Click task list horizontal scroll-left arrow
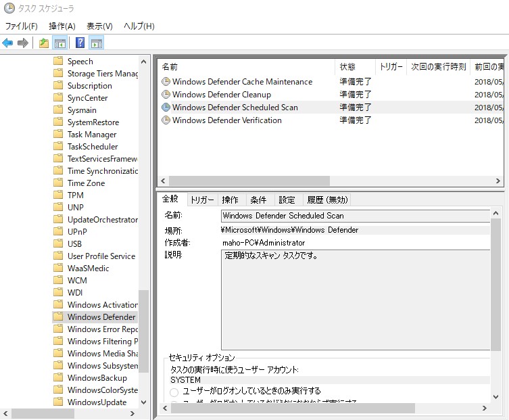The width and height of the screenshot is (509, 420). click(164, 181)
